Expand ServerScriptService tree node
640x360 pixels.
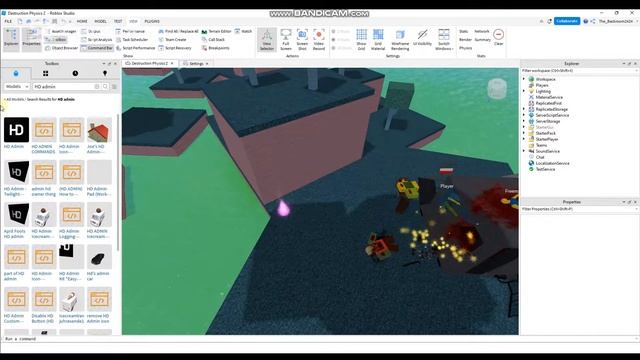point(524,115)
